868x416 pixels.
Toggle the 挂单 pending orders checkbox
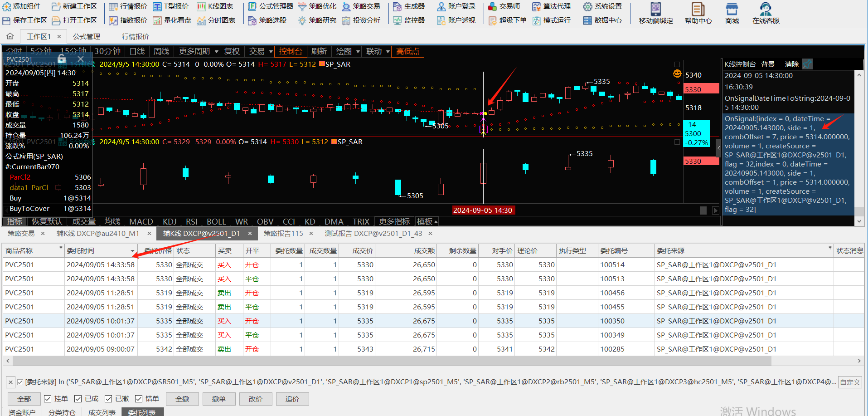(x=48, y=399)
